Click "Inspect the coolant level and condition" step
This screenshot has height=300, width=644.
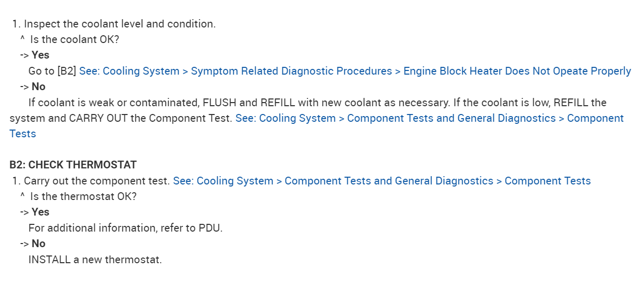pos(119,24)
